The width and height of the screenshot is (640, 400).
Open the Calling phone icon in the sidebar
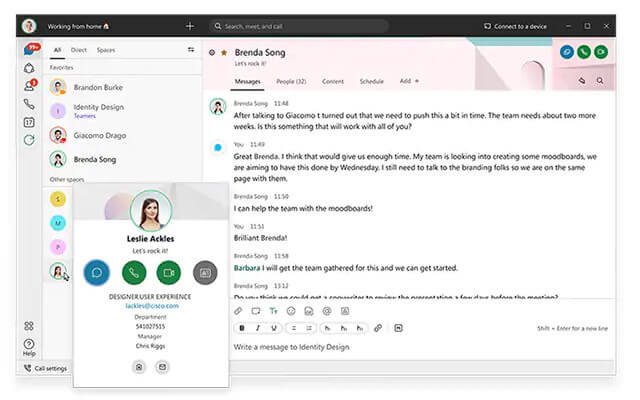(29, 104)
